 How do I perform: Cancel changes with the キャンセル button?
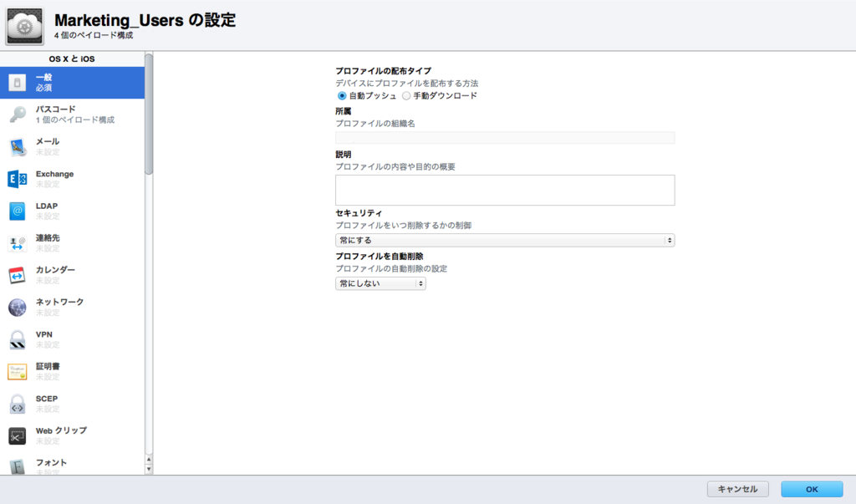[x=737, y=489]
